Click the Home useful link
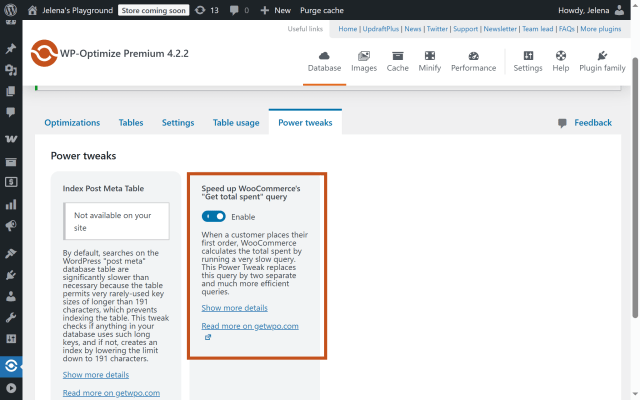This screenshot has height=400, width=640. pyautogui.click(x=347, y=29)
